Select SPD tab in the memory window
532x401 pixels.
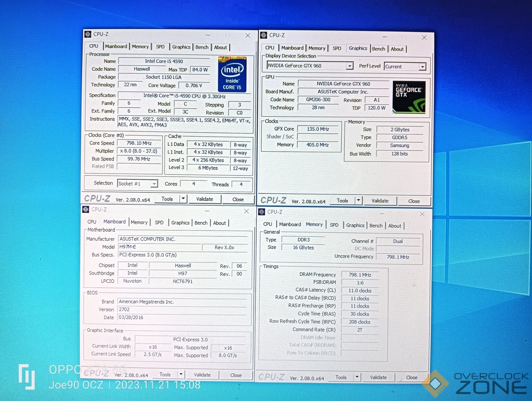coord(334,225)
